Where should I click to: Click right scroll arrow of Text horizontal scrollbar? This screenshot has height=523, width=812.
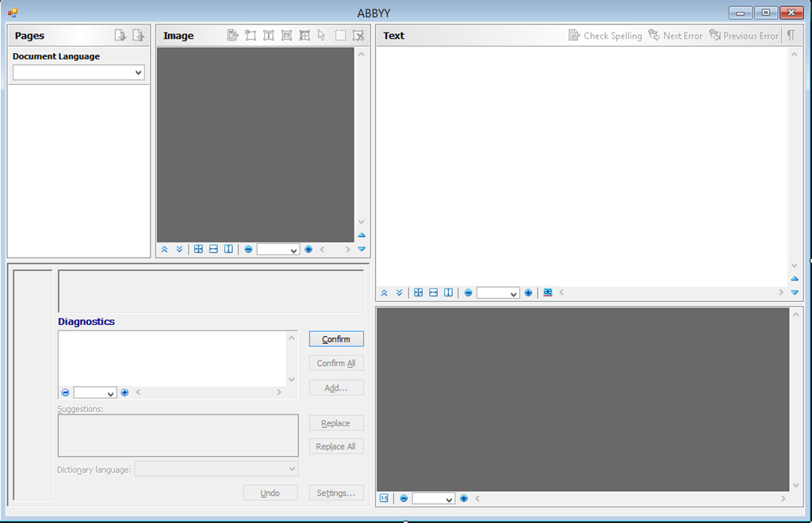[781, 292]
